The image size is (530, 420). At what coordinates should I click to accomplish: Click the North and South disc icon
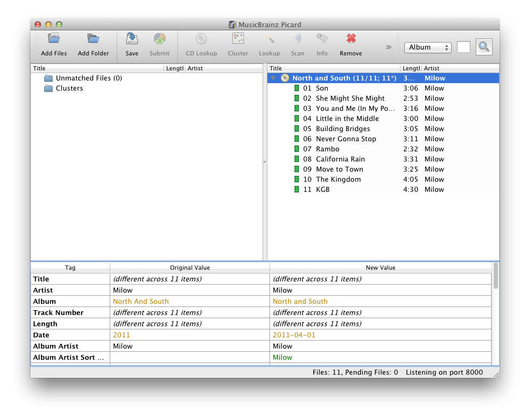click(x=284, y=78)
